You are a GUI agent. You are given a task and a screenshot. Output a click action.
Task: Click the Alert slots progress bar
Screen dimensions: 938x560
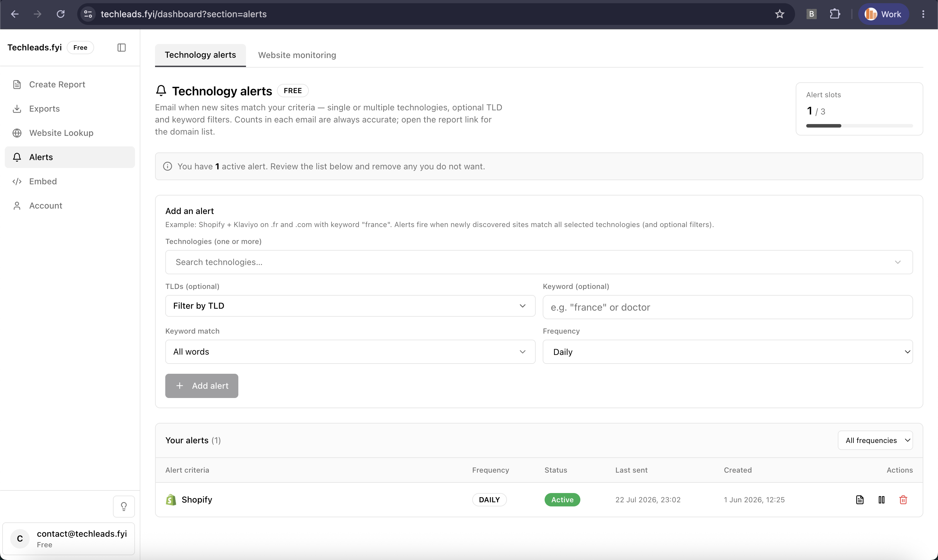[860, 126]
